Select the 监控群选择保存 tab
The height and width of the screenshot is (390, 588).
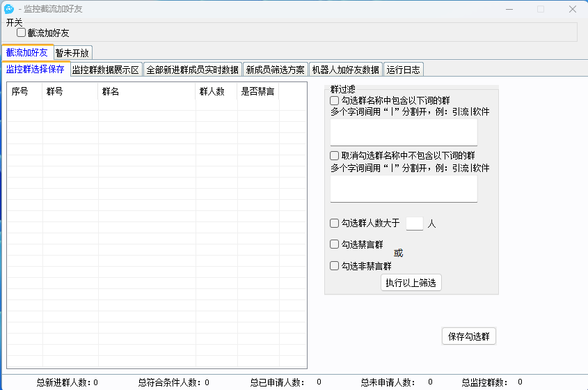point(35,69)
